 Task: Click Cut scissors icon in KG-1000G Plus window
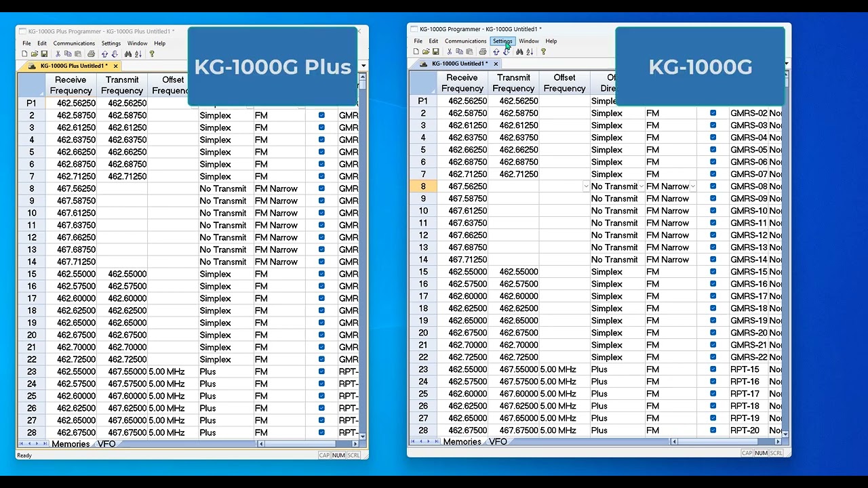click(x=58, y=54)
